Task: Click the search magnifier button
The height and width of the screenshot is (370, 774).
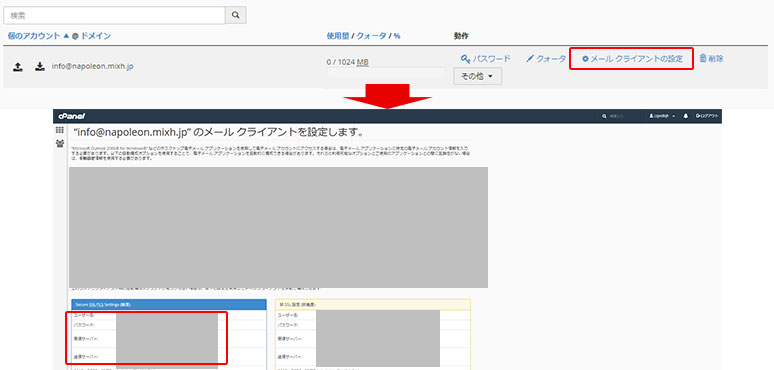Action: (x=235, y=15)
